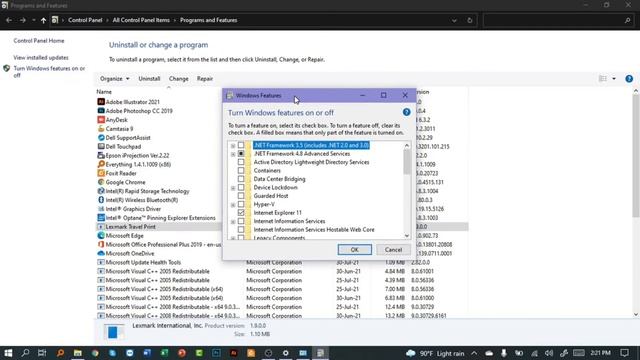Select Foxit Reader program icon
The image size is (640, 360).
pos(101,173)
